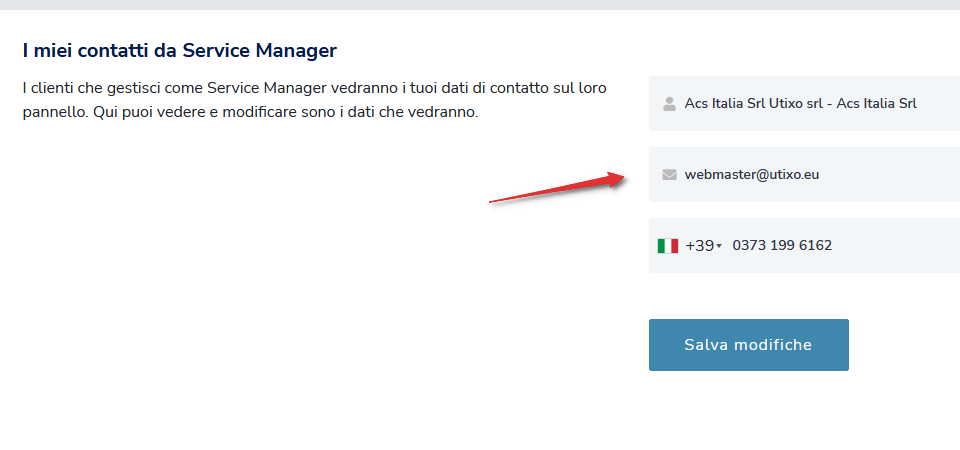The width and height of the screenshot is (960, 450).
Task: Click the envelope icon in the email field
Action: coord(669,175)
